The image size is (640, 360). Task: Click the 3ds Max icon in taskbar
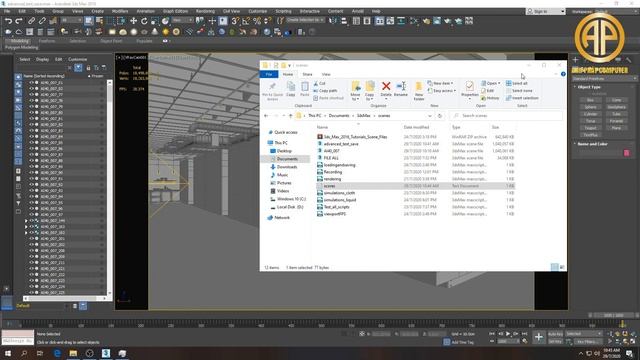(106, 353)
